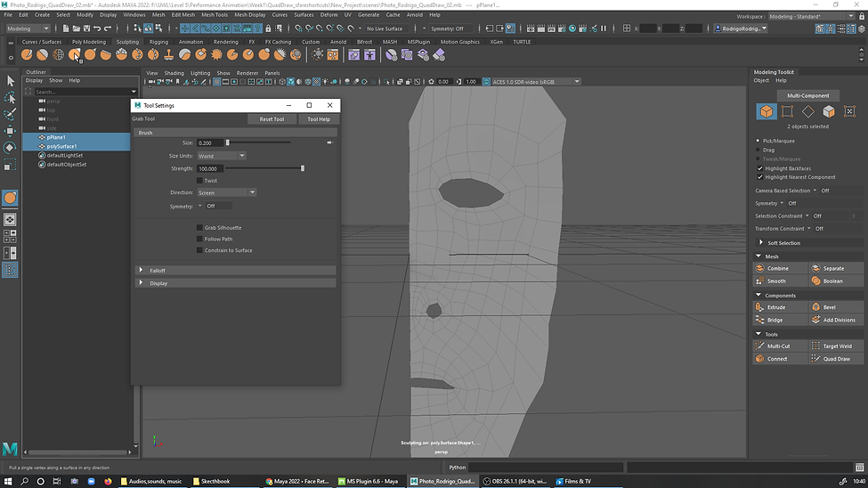This screenshot has height=488, width=868.
Task: Click the Strength slider handle
Action: pyautogui.click(x=303, y=168)
